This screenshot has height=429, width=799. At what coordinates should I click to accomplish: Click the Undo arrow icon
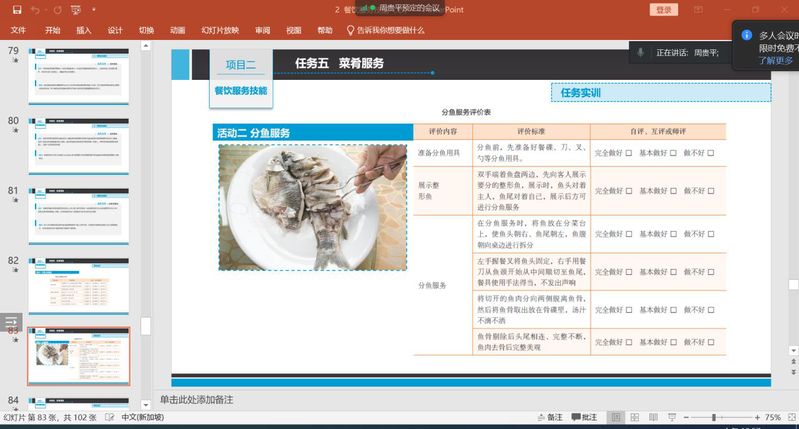click(35, 10)
